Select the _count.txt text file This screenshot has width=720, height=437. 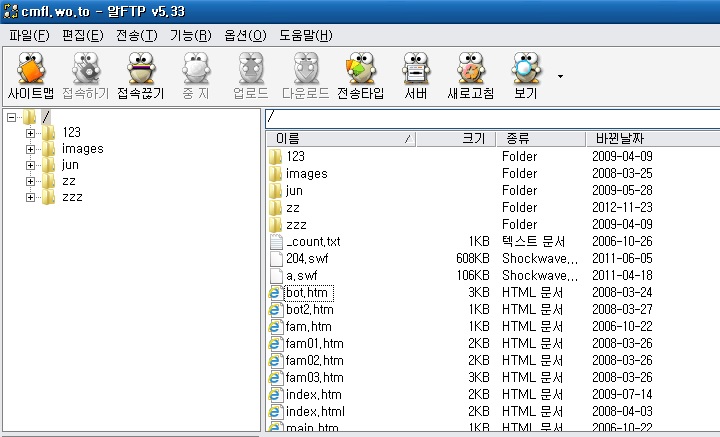click(312, 241)
